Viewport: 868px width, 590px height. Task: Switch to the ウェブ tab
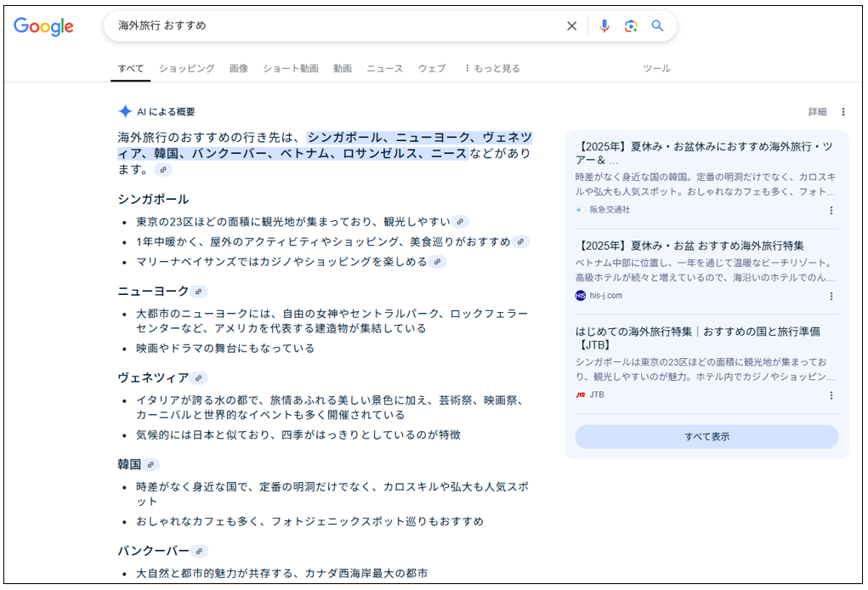[432, 69]
